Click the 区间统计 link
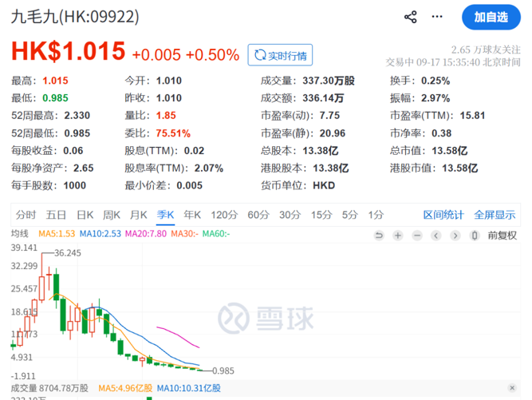This screenshot has height=400, width=532. click(443, 215)
